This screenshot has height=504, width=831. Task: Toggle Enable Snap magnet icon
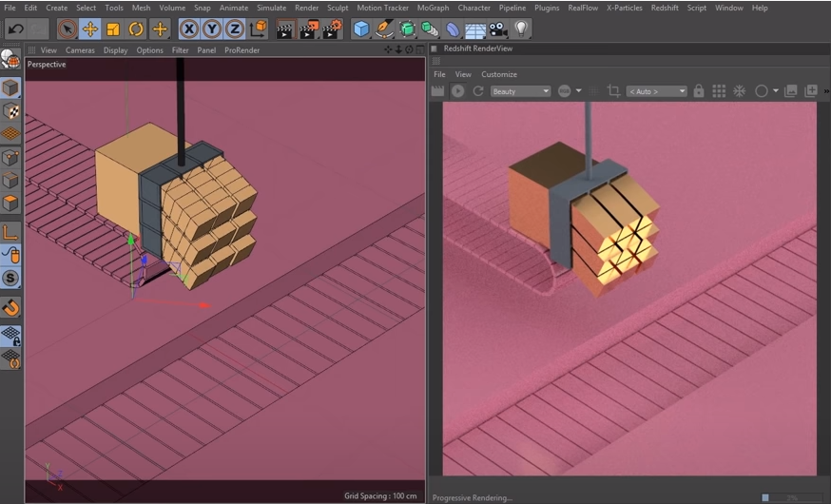tap(10, 307)
